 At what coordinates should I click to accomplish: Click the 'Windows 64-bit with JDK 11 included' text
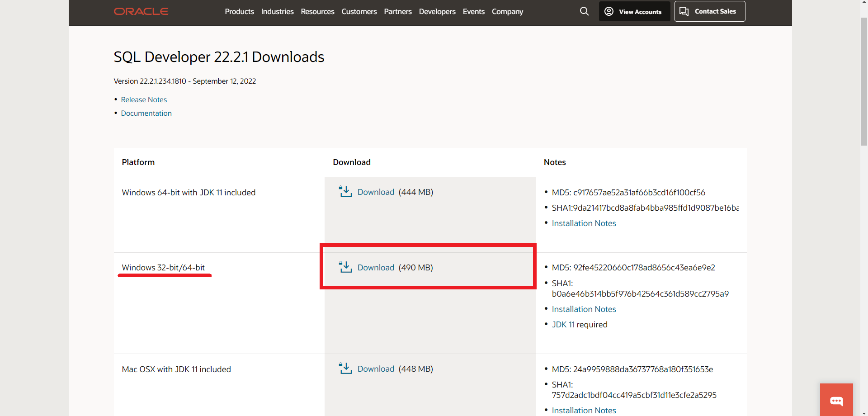click(x=189, y=193)
